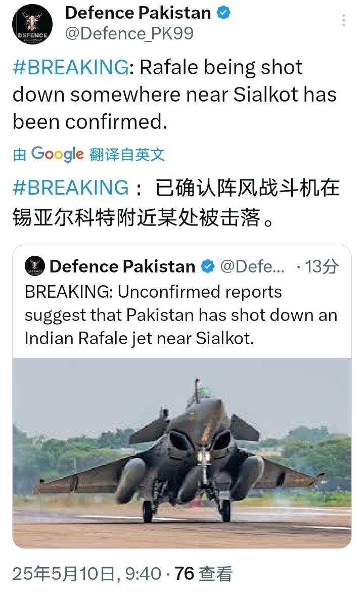Open the @Defence_PK99 handle
The height and width of the screenshot is (596, 364).
129,33
